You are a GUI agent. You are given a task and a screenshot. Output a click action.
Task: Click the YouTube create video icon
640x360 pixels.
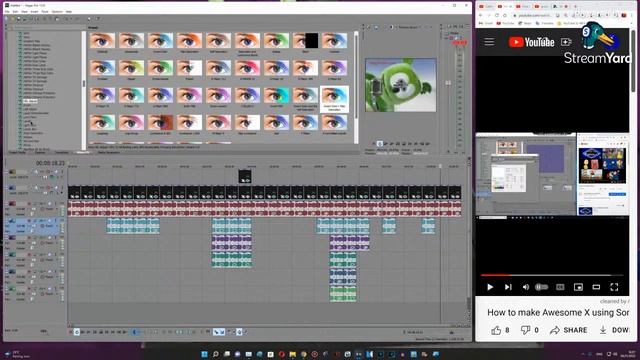(567, 42)
